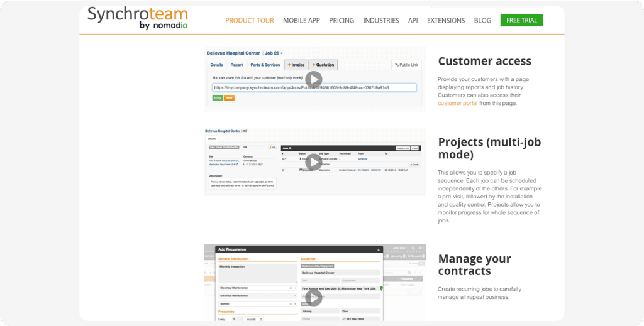Play the Manage your contracts video

(313, 298)
